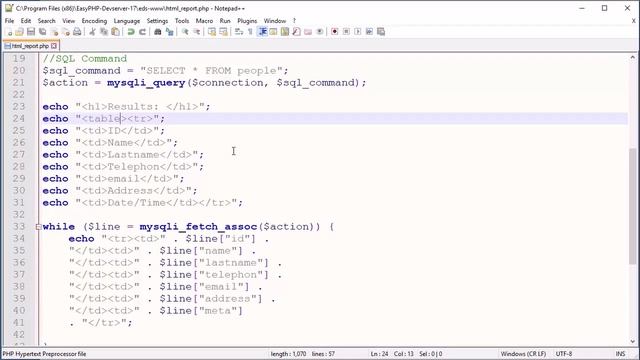
Task: Open the Window menu
Action: point(275,21)
